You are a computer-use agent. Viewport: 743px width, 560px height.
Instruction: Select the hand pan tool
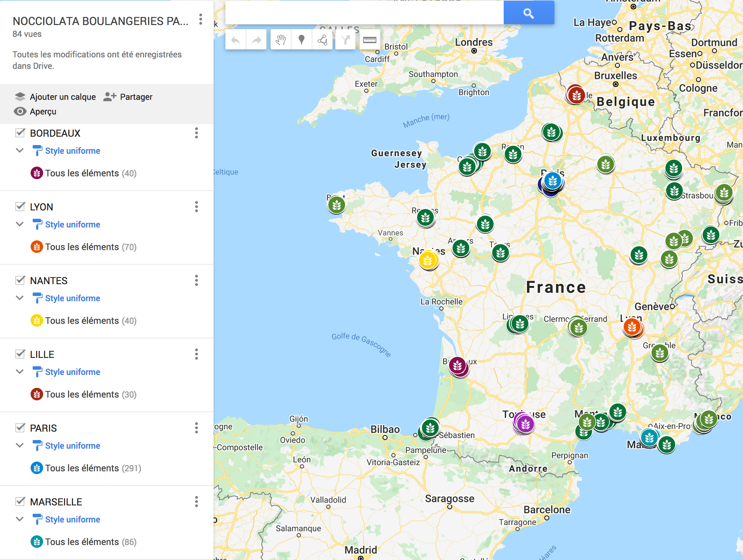point(281,40)
